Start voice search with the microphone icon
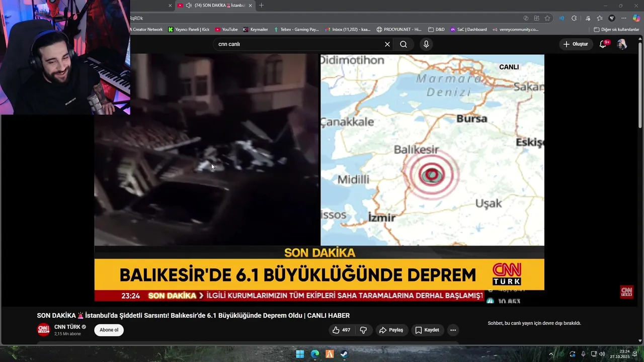This screenshot has width=644, height=362. [x=426, y=44]
